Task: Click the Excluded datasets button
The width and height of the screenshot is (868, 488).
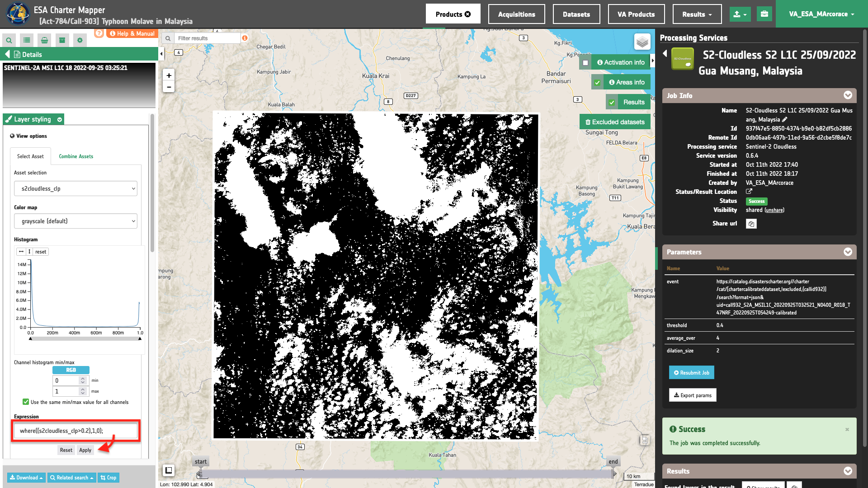Action: tap(615, 122)
